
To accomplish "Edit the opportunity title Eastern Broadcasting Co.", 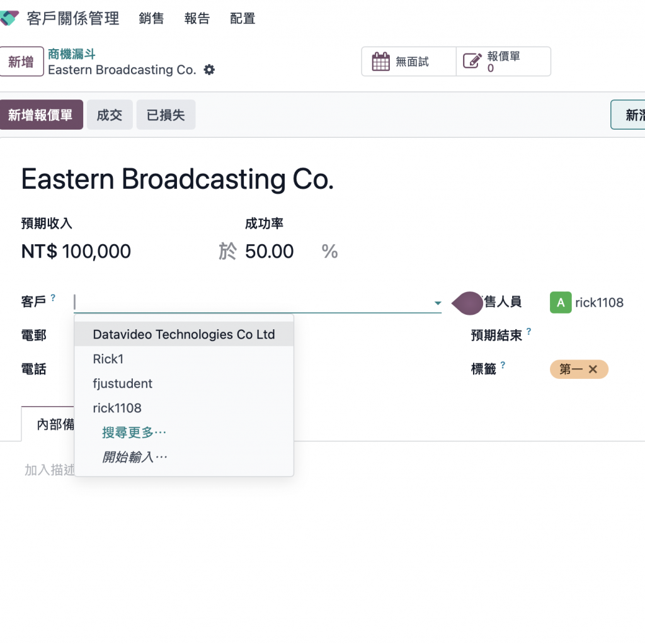I will [x=177, y=179].
